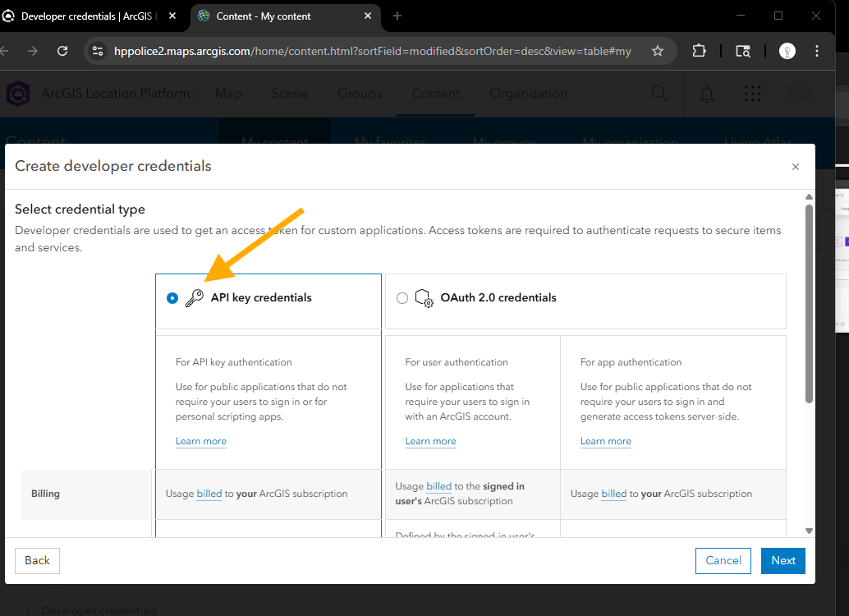
Task: Open the browser extensions menu
Action: (699, 51)
